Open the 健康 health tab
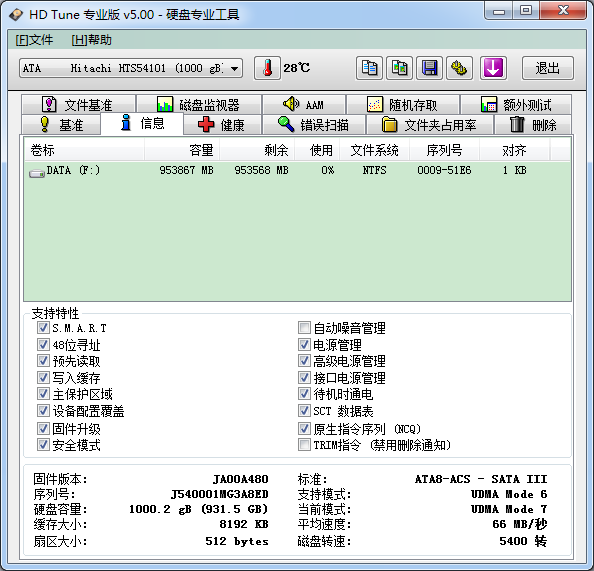The height and width of the screenshot is (571, 594). pos(222,125)
